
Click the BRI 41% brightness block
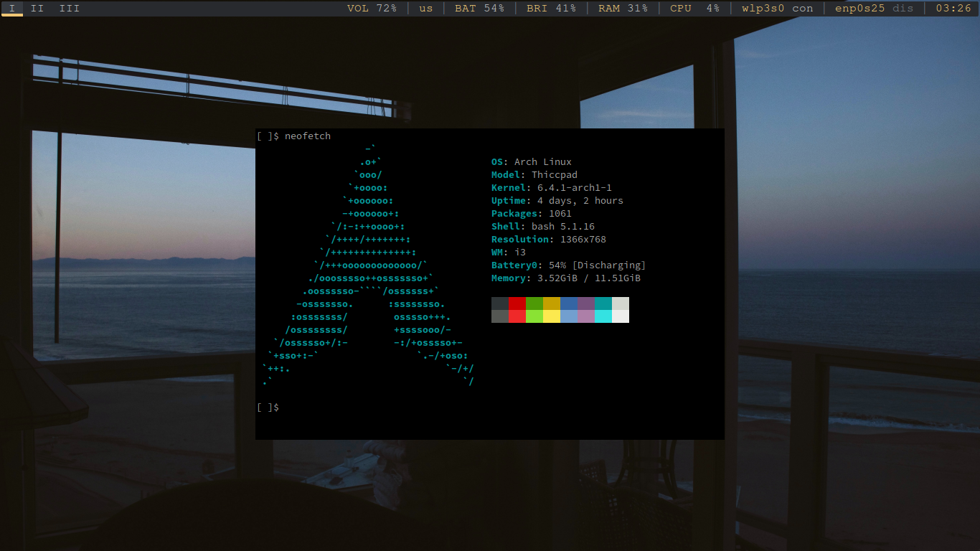[551, 9]
